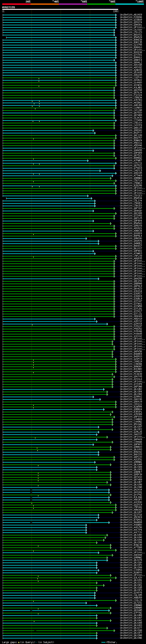
Task: Open hit UniRef100_O14460
Action: coord(131,82)
